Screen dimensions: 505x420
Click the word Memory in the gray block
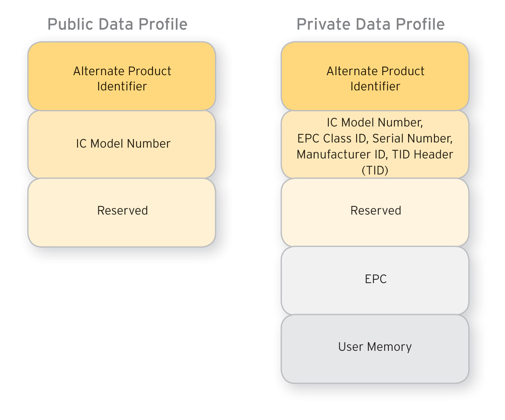pos(389,347)
